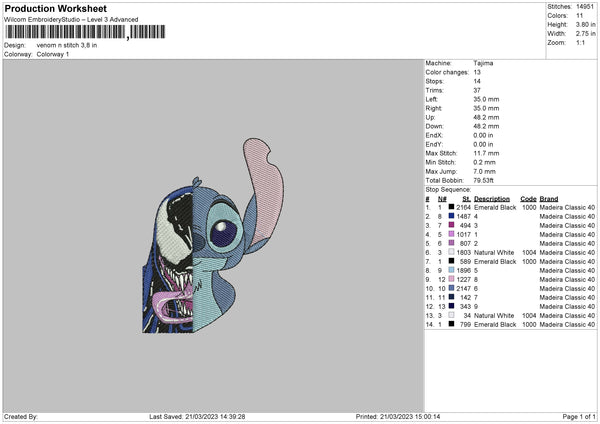
Task: Click "Wilcom EmbroideryStudio – Level 3 Advanced" text
Action: click(71, 20)
